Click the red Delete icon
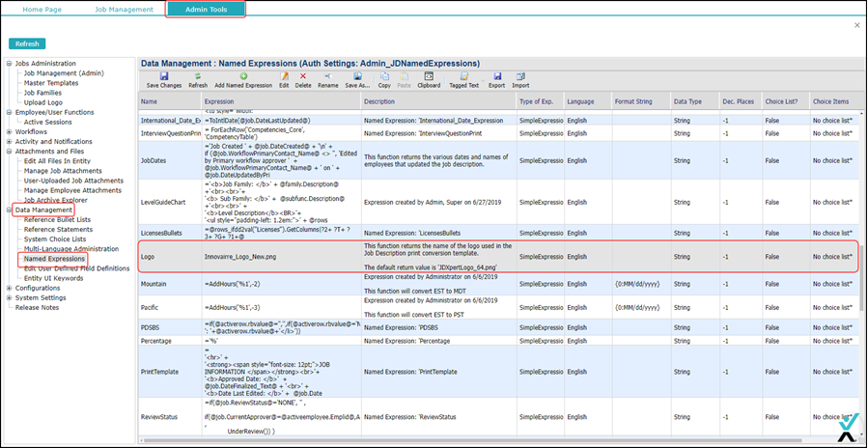The image size is (868, 448). coord(303,76)
